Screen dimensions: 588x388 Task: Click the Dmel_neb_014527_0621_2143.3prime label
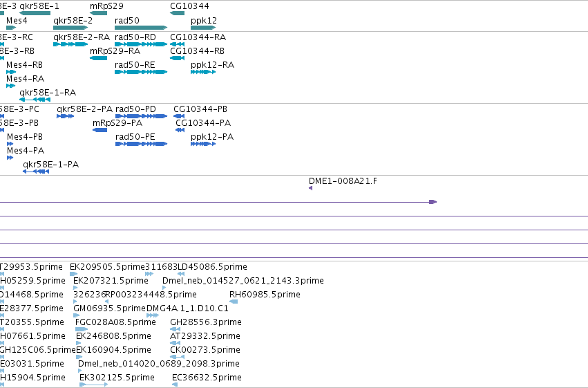pyautogui.click(x=243, y=281)
